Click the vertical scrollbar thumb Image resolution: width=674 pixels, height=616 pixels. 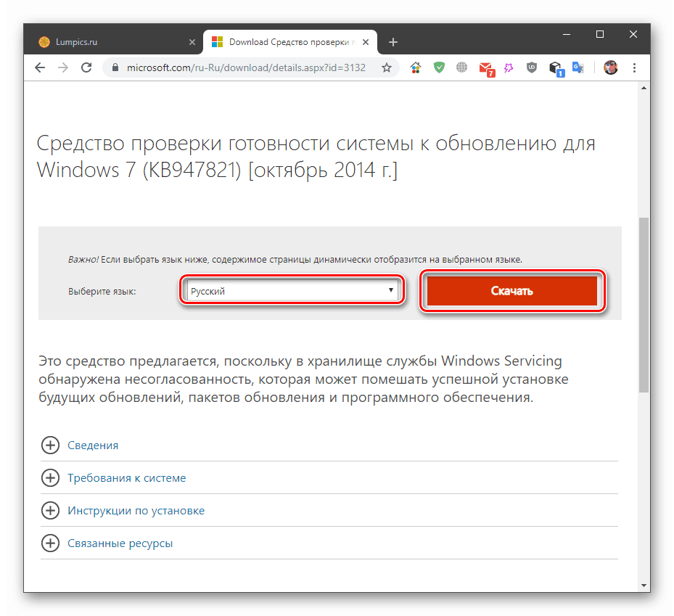pos(644,305)
